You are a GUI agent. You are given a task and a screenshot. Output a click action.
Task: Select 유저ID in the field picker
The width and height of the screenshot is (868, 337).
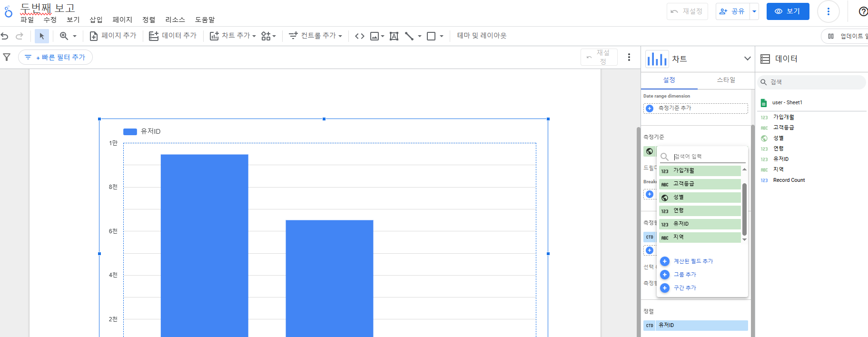(x=700, y=224)
